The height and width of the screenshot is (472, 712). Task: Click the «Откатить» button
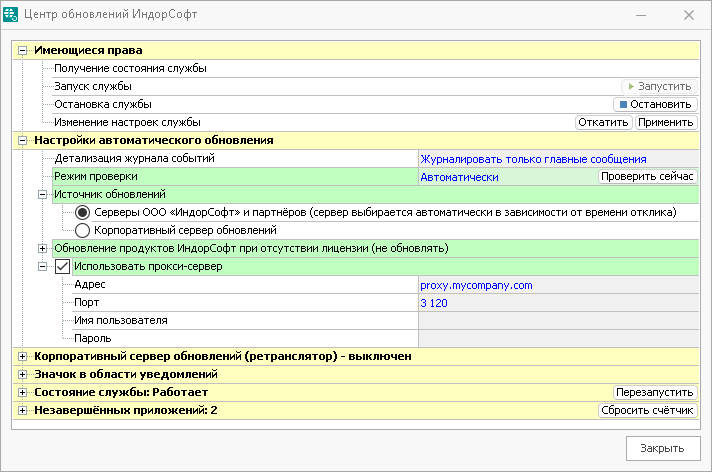(x=603, y=122)
